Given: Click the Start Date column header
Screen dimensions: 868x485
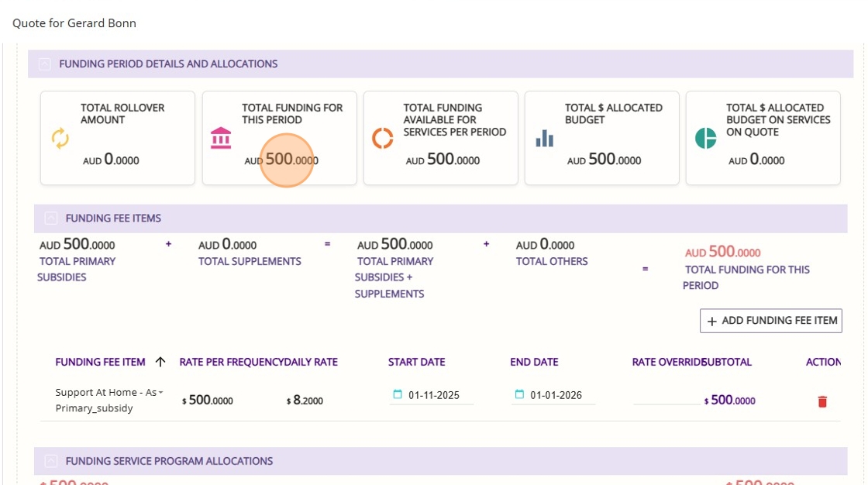Looking at the screenshot, I should coord(416,362).
